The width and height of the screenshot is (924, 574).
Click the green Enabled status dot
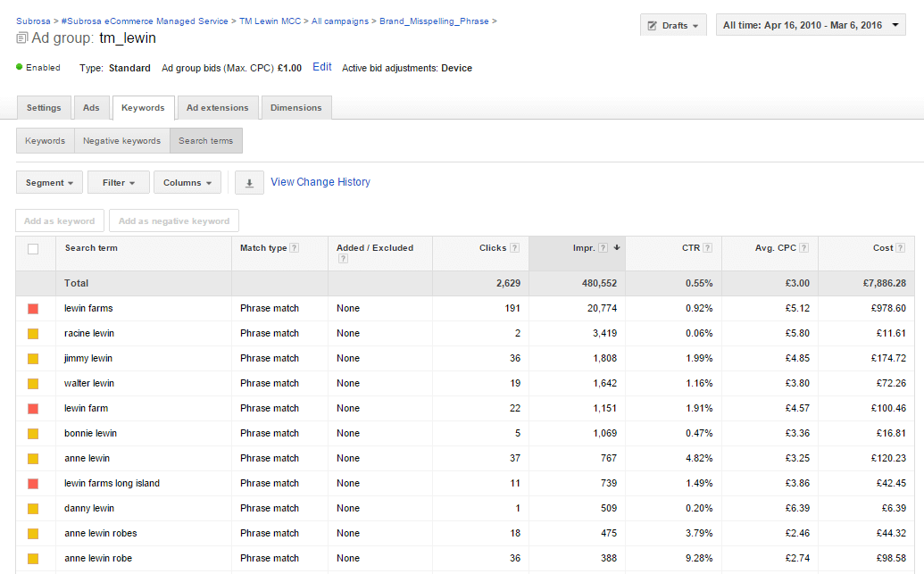20,67
